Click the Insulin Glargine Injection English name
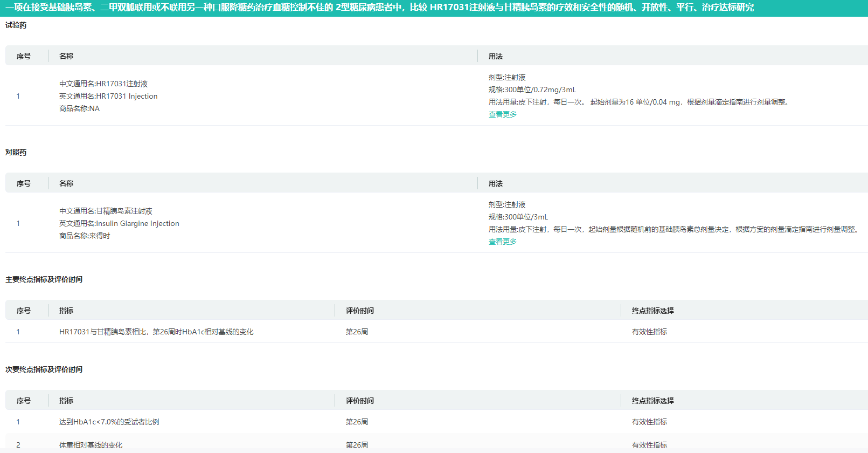 click(x=119, y=223)
